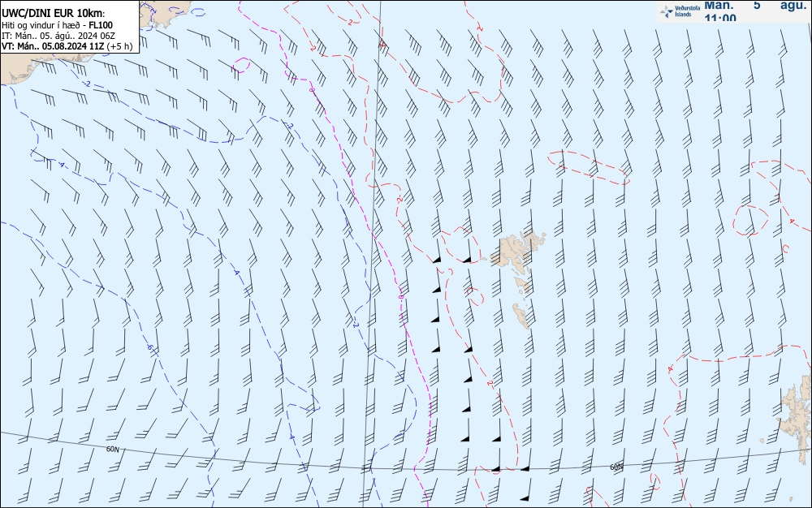Image resolution: width=812 pixels, height=508 pixels.
Task: Click the "Hiti og vindur í hæð - FL100" line
Action: pyautogui.click(x=57, y=25)
